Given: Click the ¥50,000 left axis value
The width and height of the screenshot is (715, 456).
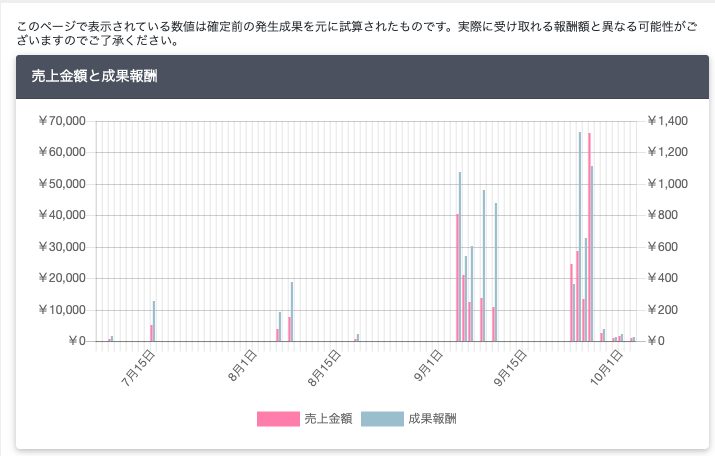Looking at the screenshot, I should [62, 184].
